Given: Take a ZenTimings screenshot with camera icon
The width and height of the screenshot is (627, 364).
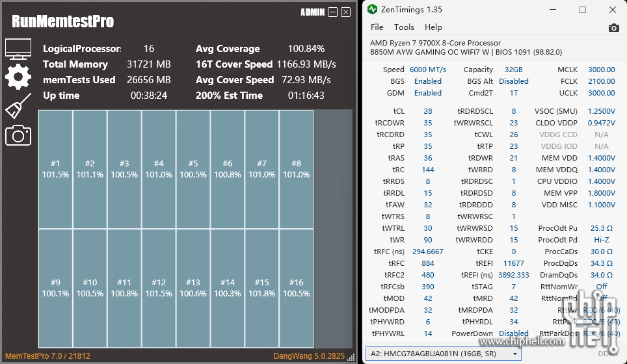Looking at the screenshot, I should (x=613, y=27).
